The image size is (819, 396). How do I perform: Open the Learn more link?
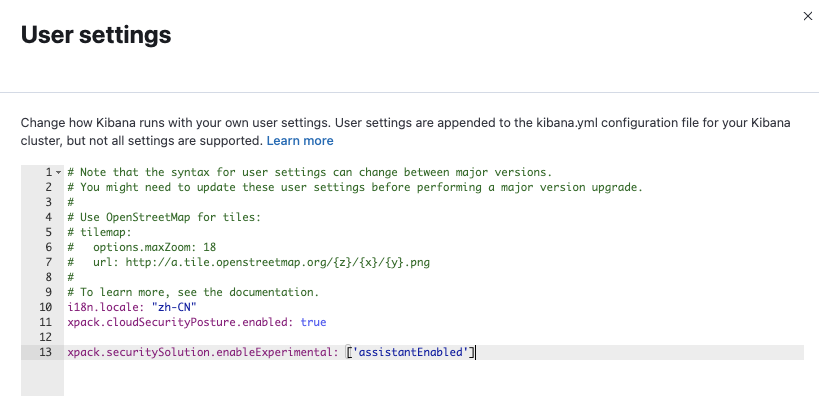point(300,141)
